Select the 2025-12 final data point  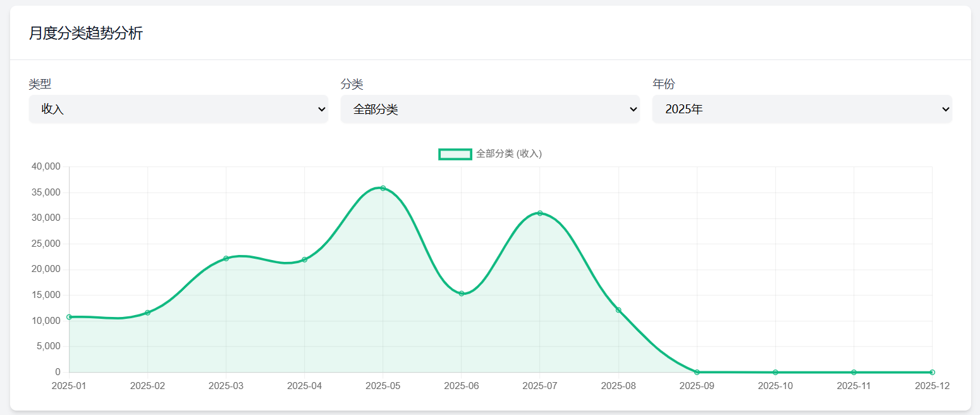(932, 372)
